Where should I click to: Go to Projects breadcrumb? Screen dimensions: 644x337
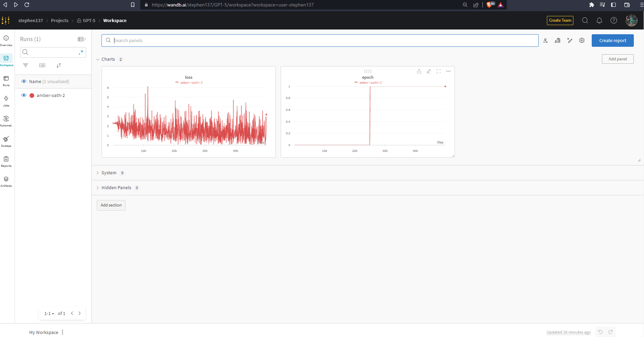(x=60, y=21)
